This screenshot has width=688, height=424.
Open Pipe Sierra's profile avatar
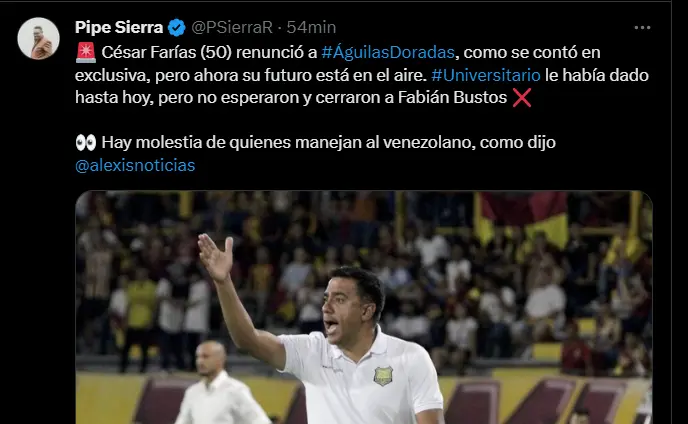(x=38, y=38)
